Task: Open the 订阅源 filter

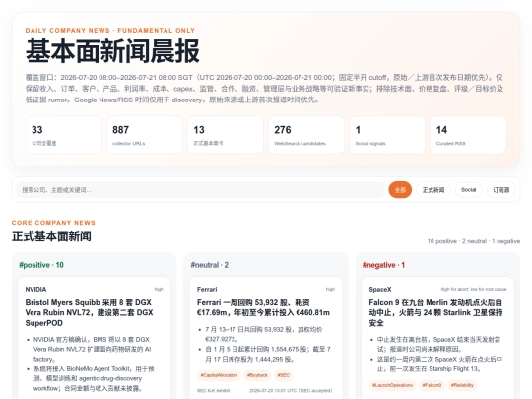Action: (501, 190)
